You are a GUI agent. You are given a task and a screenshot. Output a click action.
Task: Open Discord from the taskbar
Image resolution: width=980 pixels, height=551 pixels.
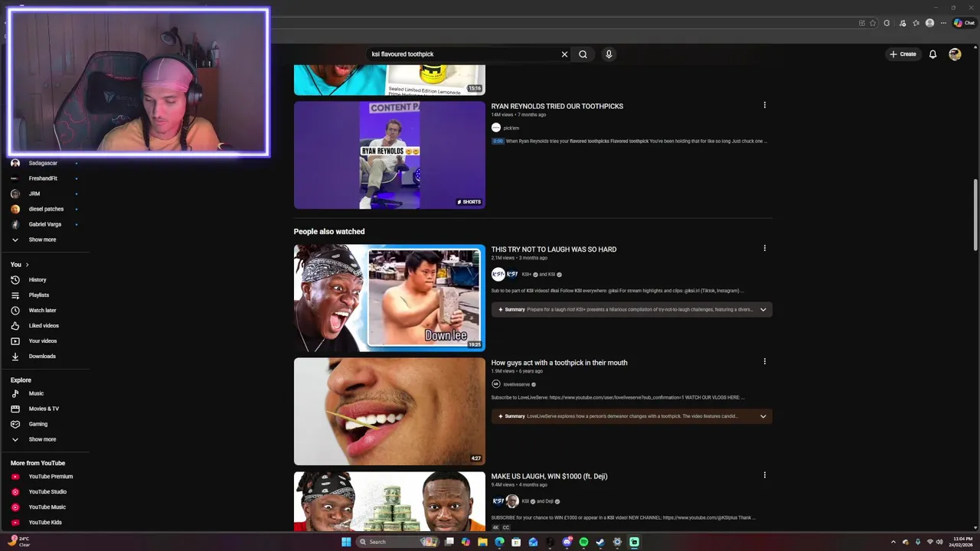567,542
